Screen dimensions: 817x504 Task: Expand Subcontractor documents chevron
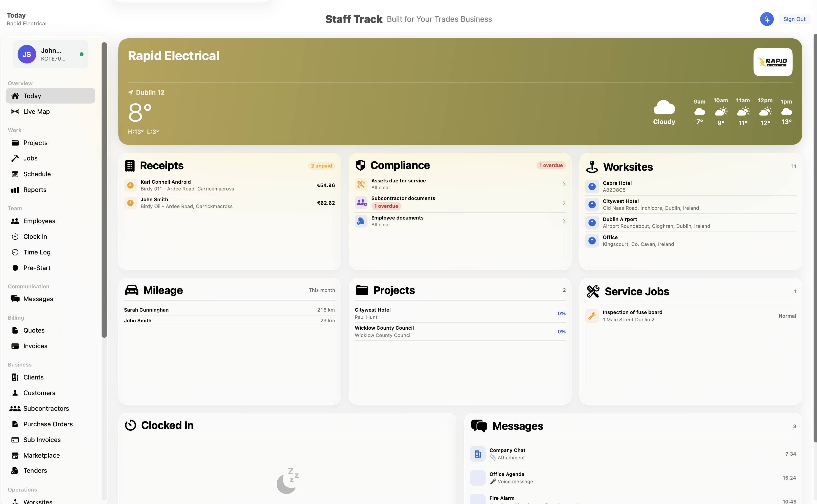[x=564, y=203]
